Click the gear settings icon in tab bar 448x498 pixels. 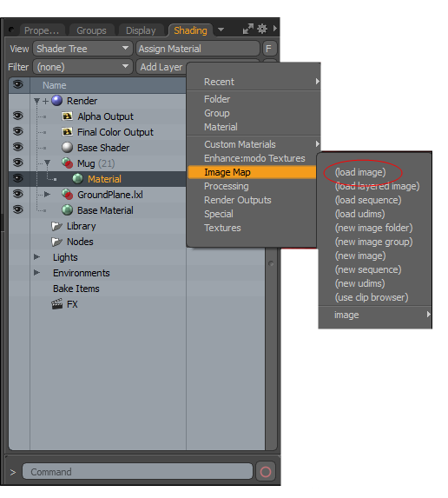click(262, 29)
